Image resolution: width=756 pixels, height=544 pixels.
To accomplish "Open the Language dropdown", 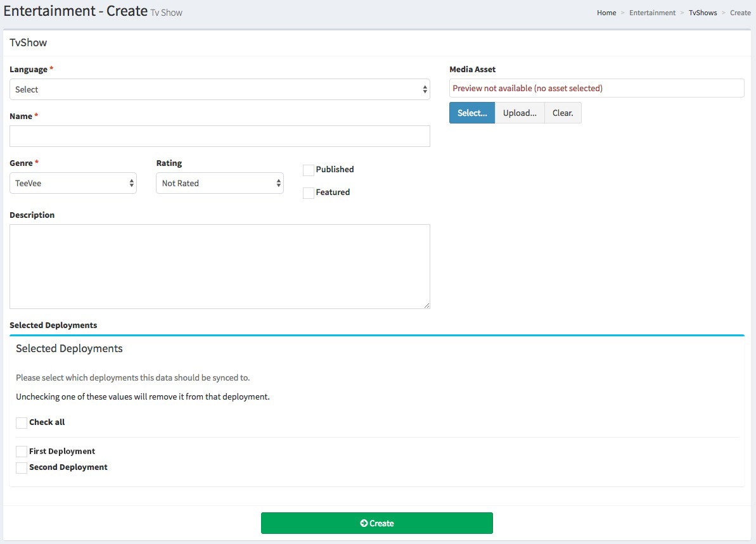I will coord(219,89).
